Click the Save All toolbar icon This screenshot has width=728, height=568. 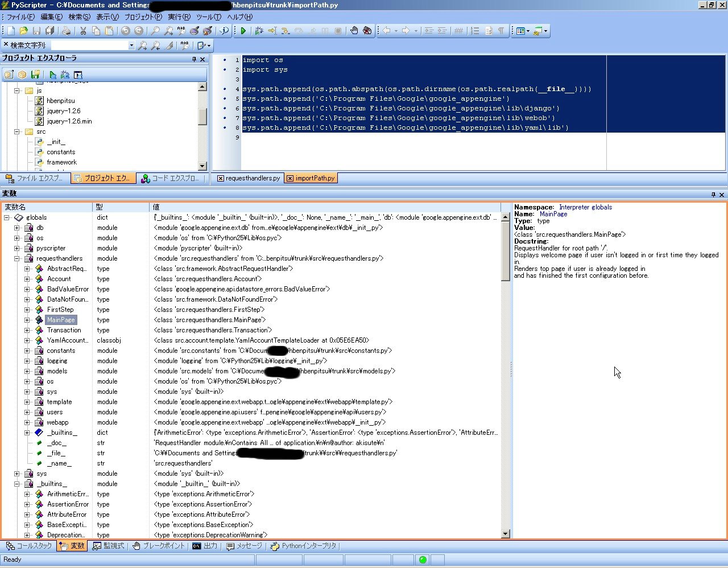pyautogui.click(x=49, y=31)
